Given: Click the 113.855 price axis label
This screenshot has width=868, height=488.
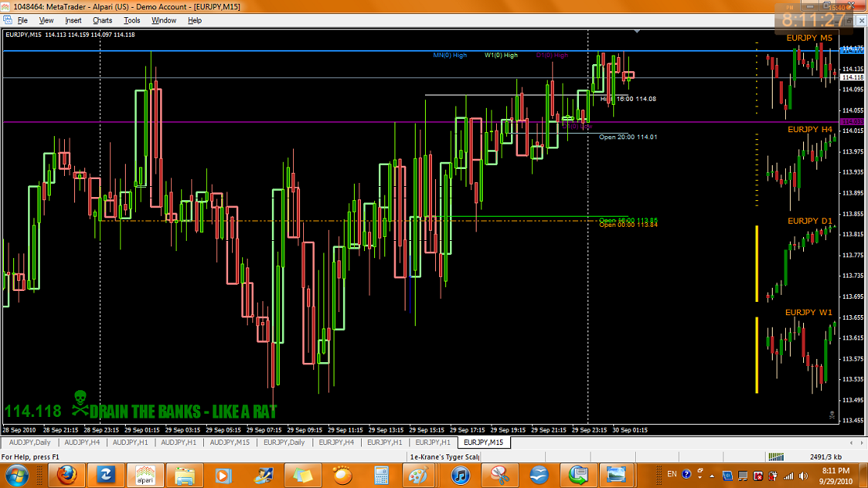Looking at the screenshot, I should [x=852, y=213].
